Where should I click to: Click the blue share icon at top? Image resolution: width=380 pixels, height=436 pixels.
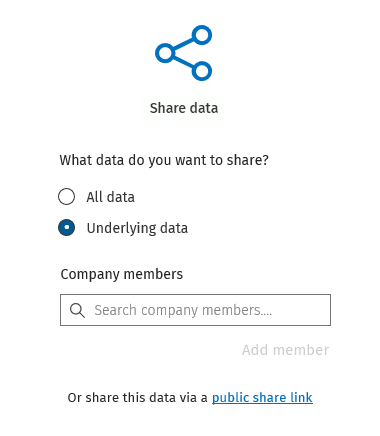[184, 53]
